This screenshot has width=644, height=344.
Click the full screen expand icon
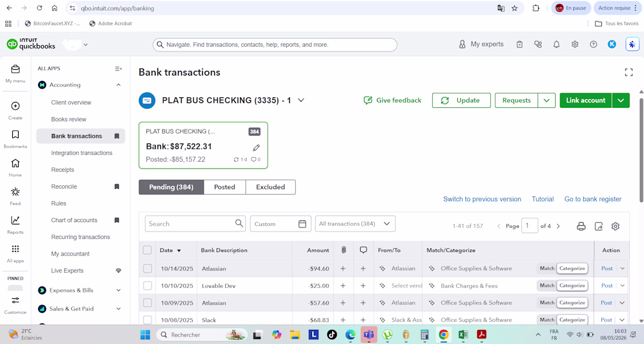coord(628,72)
